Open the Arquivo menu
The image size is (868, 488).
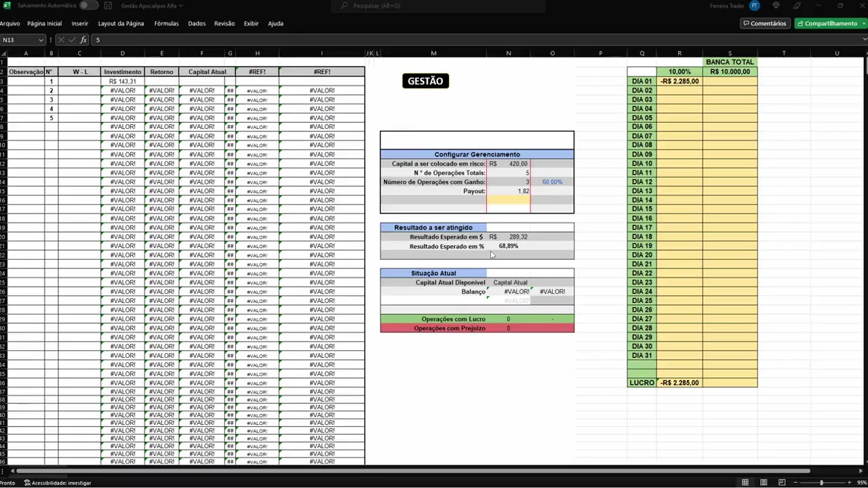tap(10, 23)
